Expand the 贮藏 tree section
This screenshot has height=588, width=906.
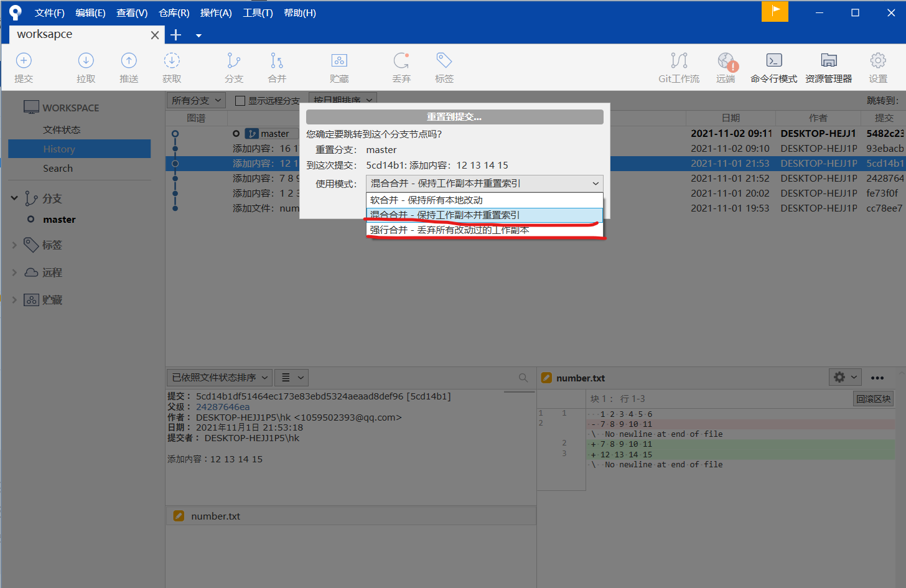14,300
